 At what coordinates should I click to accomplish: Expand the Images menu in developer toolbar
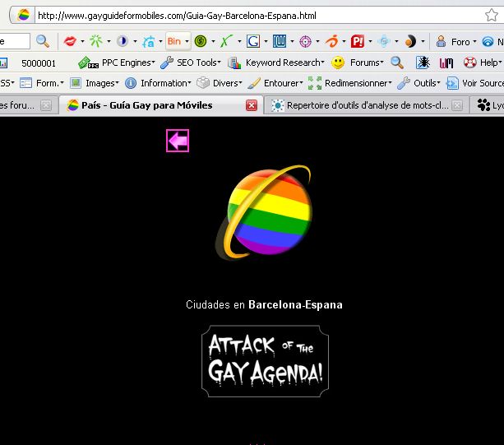[95, 83]
